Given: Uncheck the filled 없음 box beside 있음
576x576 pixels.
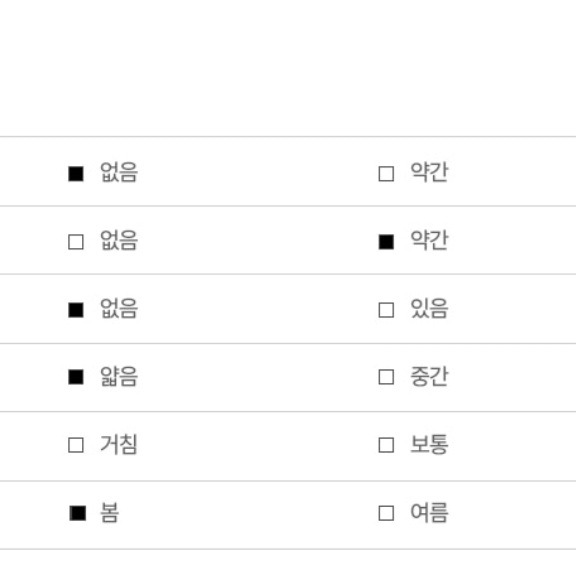Looking at the screenshot, I should click(x=76, y=310).
